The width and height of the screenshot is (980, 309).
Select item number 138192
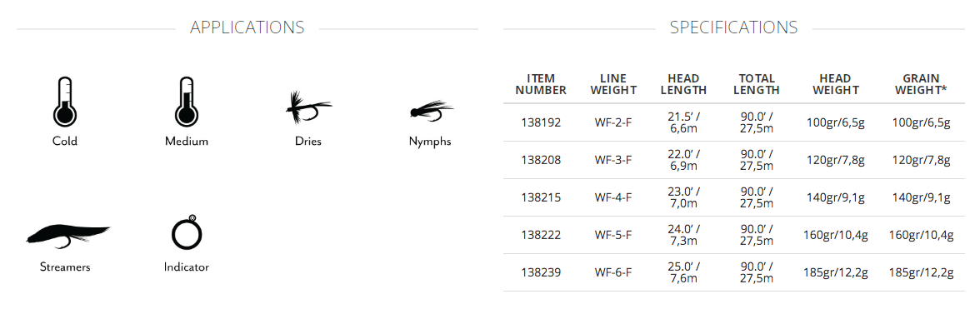[x=541, y=122]
